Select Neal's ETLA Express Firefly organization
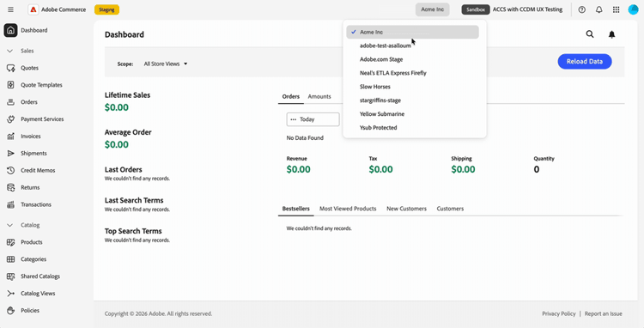Viewport: 644px width, 328px height. [412, 73]
